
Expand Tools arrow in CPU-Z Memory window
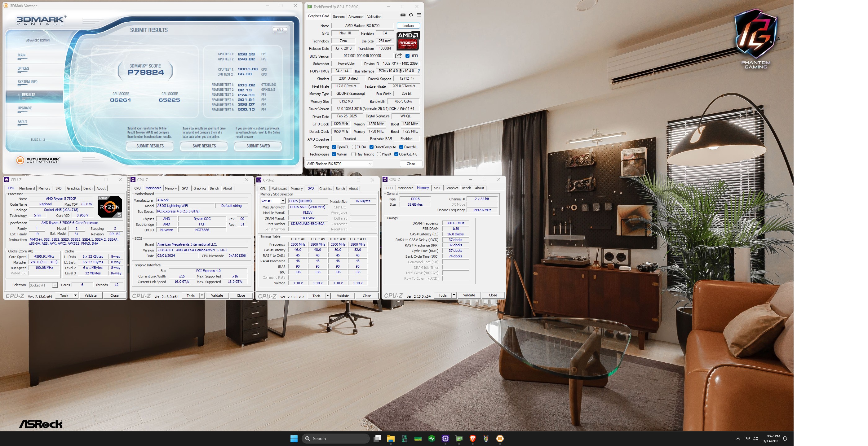454,295
